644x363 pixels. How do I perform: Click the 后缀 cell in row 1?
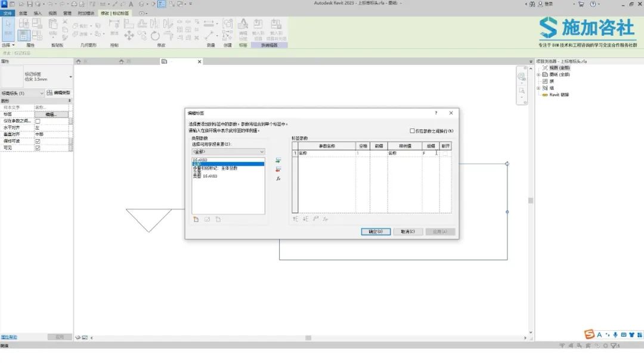[x=431, y=153]
